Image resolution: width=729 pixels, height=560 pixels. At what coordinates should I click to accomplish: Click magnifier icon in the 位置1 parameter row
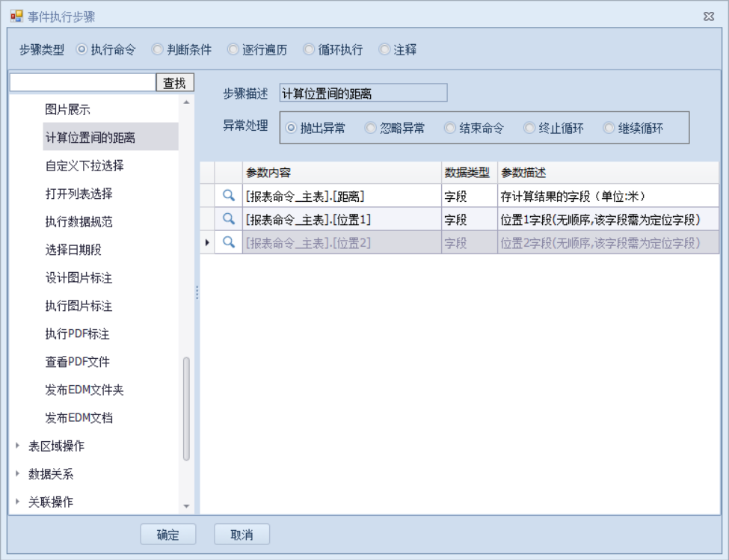tap(230, 219)
